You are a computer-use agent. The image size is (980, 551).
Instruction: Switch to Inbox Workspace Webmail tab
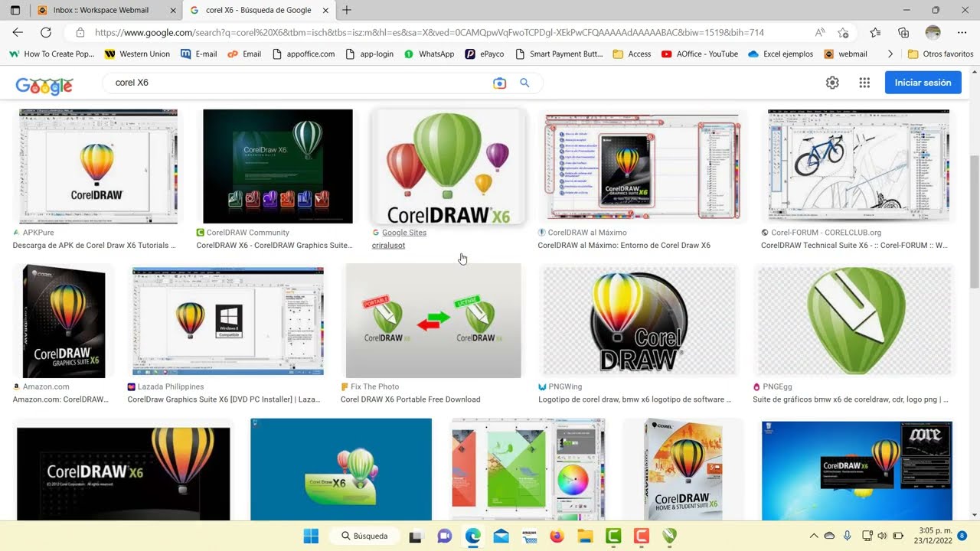pos(104,11)
